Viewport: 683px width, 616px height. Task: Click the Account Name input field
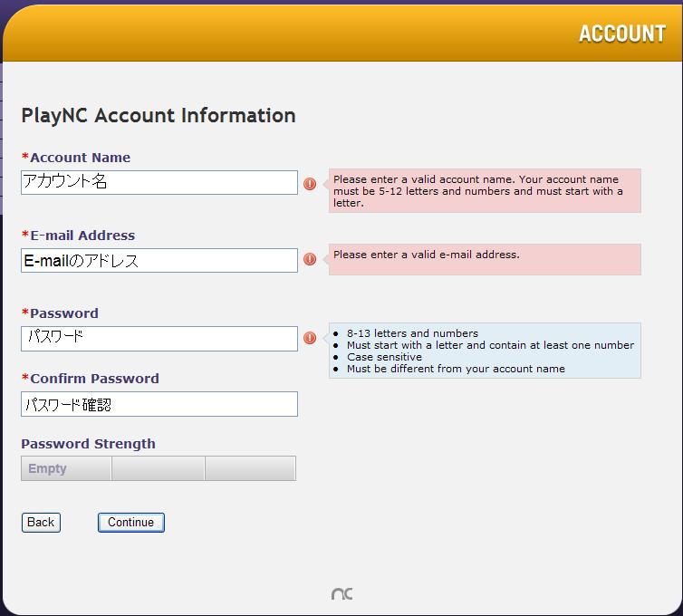(x=159, y=182)
